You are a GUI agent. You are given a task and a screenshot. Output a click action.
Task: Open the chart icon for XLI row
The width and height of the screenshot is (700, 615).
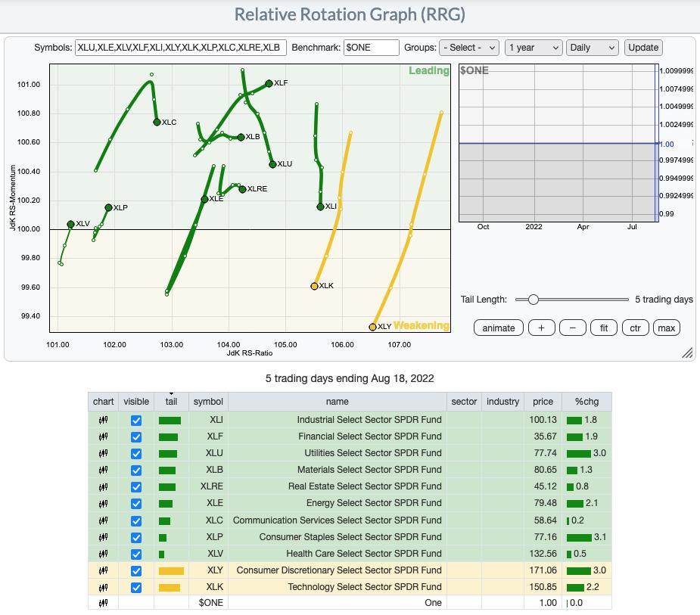coord(103,420)
